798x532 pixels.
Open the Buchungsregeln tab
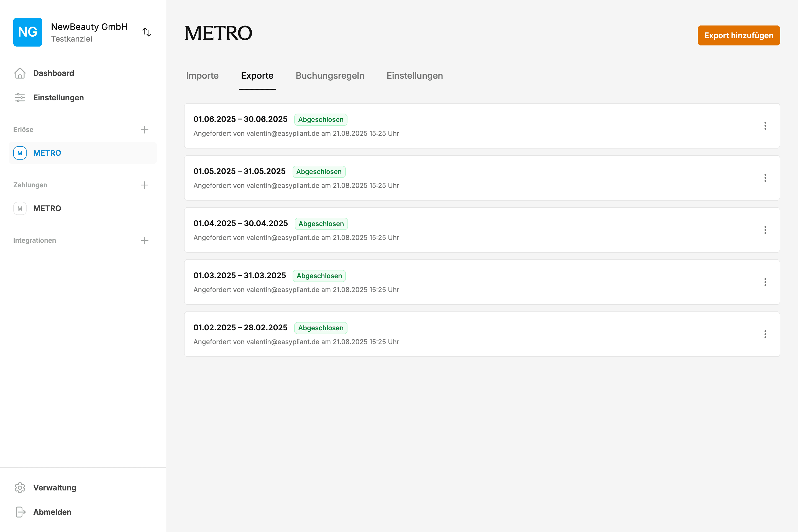point(330,76)
